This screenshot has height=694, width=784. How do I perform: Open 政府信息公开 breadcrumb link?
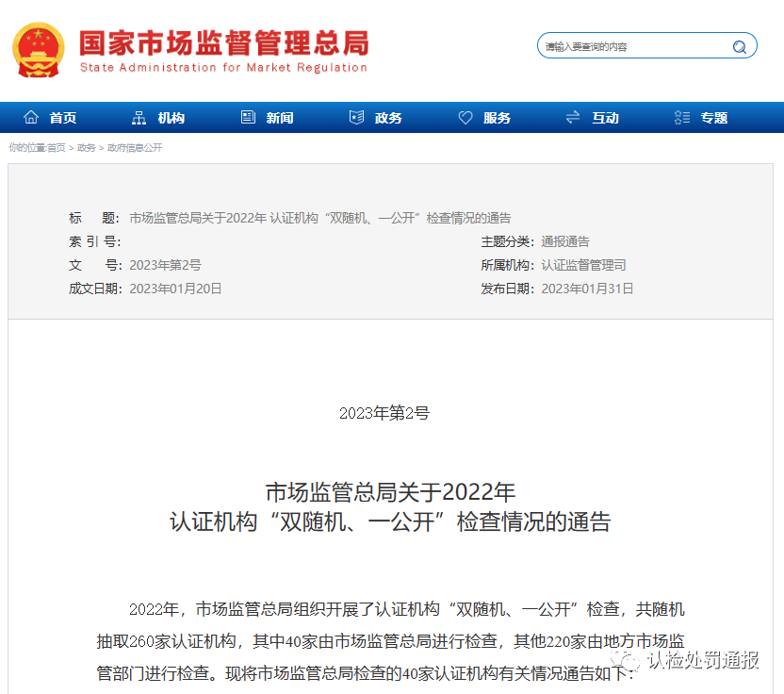coord(135,148)
